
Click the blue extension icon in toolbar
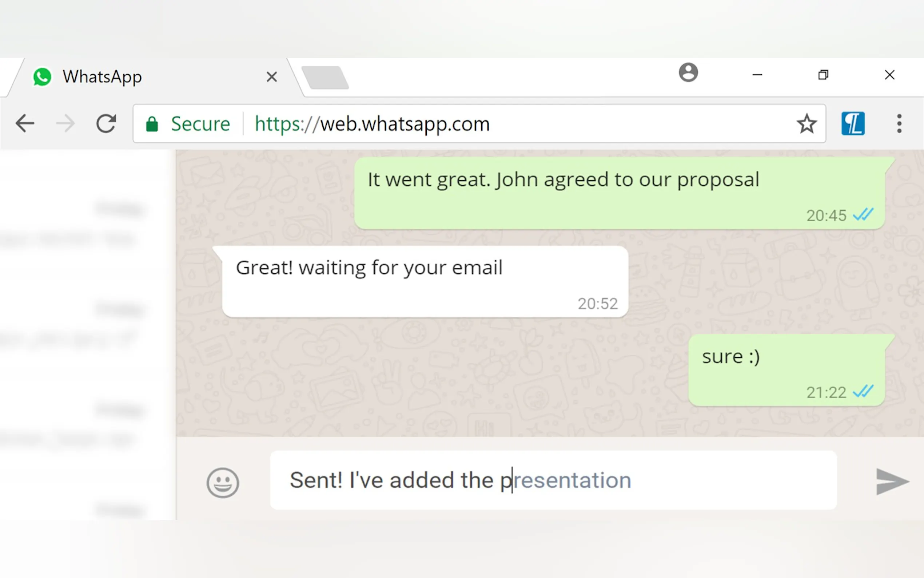pyautogui.click(x=853, y=123)
